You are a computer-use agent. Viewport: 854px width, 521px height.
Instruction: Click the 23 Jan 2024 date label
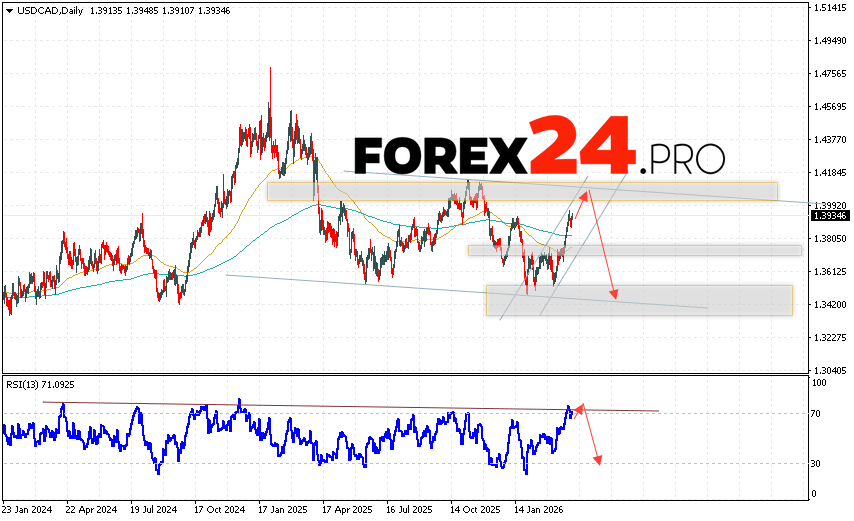point(30,507)
